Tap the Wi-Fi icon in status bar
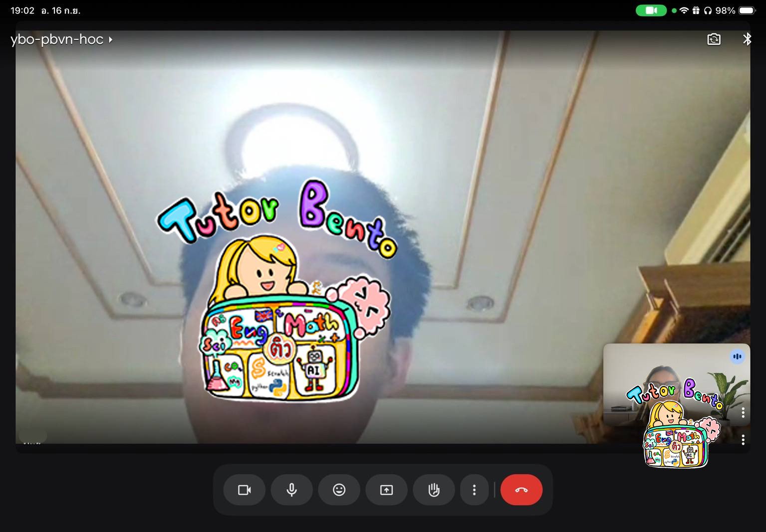Image resolution: width=766 pixels, height=532 pixels. pyautogui.click(x=684, y=10)
